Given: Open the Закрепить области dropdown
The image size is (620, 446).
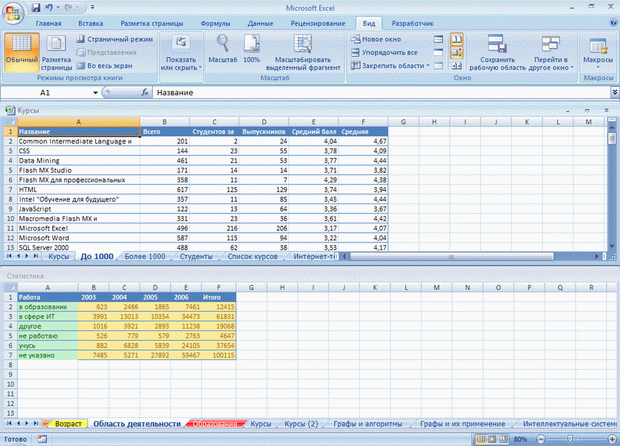Looking at the screenshot, I should [x=388, y=65].
